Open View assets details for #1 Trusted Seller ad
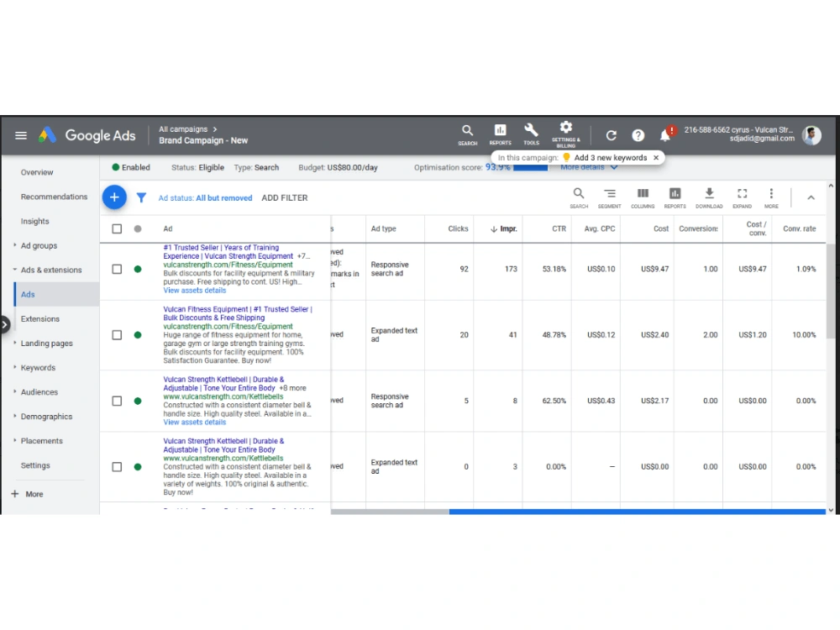Image resolution: width=840 pixels, height=630 pixels. click(x=195, y=291)
